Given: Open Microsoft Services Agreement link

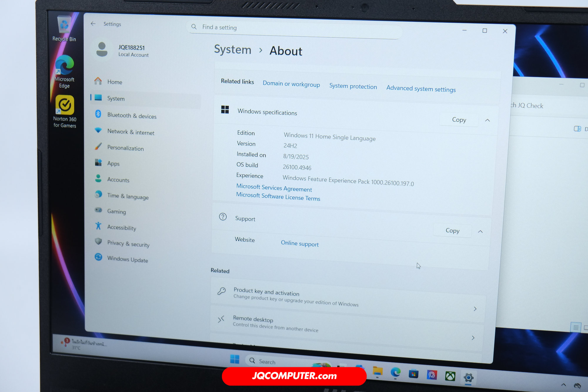Looking at the screenshot, I should coord(274,188).
